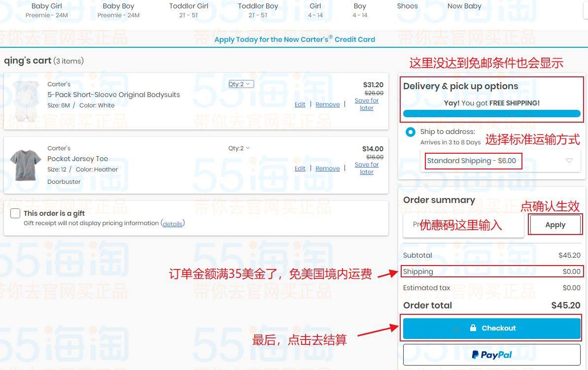The height and width of the screenshot is (370, 588).
Task: Click the $14.00 tee price
Action: click(373, 149)
